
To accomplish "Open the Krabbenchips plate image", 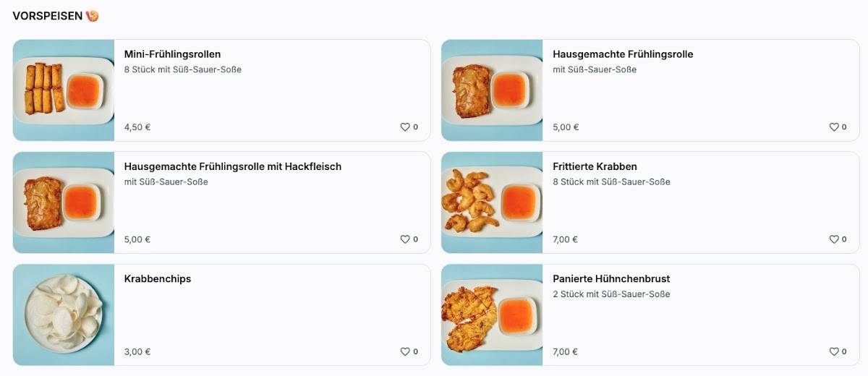I will 64,315.
